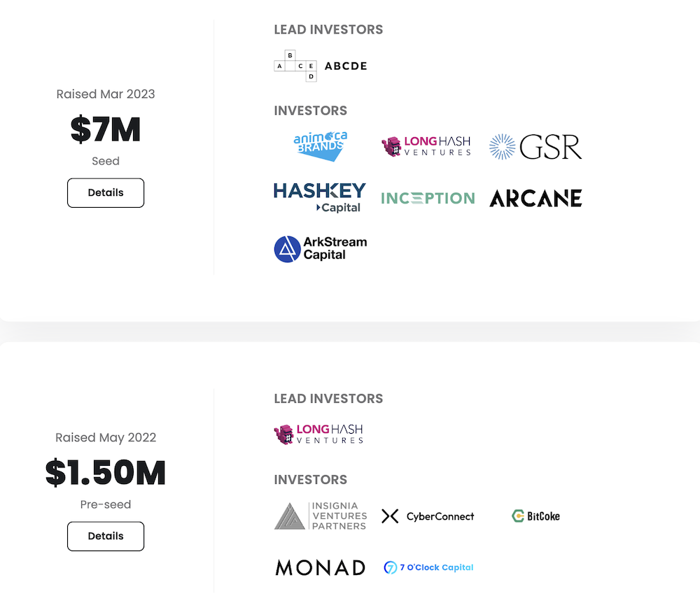700x603 pixels.
Task: Click the CyberConnect investor logo
Action: click(x=428, y=516)
